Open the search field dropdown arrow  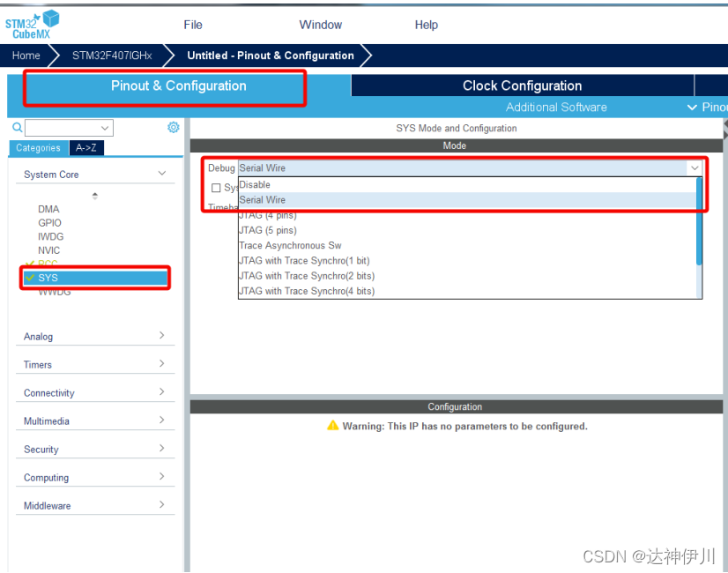(x=105, y=128)
